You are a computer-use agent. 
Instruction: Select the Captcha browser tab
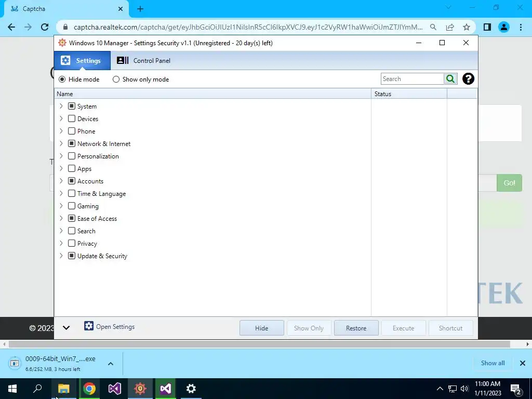coord(66,9)
